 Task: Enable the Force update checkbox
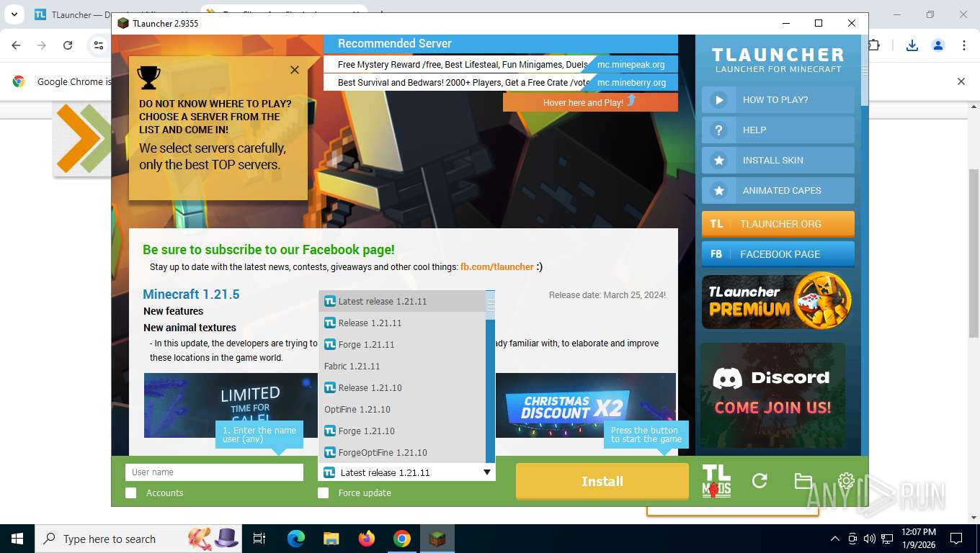point(323,493)
